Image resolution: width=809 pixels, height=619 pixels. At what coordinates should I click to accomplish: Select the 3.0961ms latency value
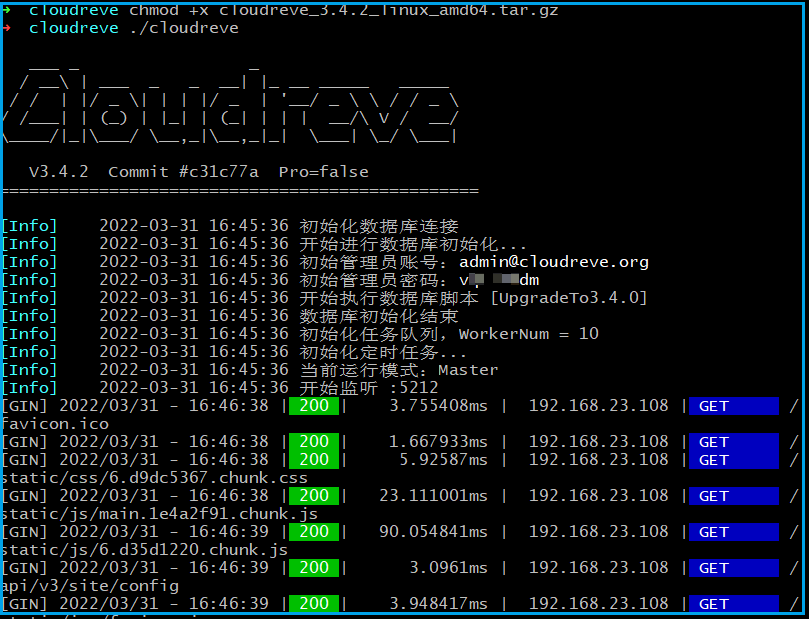pyautogui.click(x=448, y=568)
